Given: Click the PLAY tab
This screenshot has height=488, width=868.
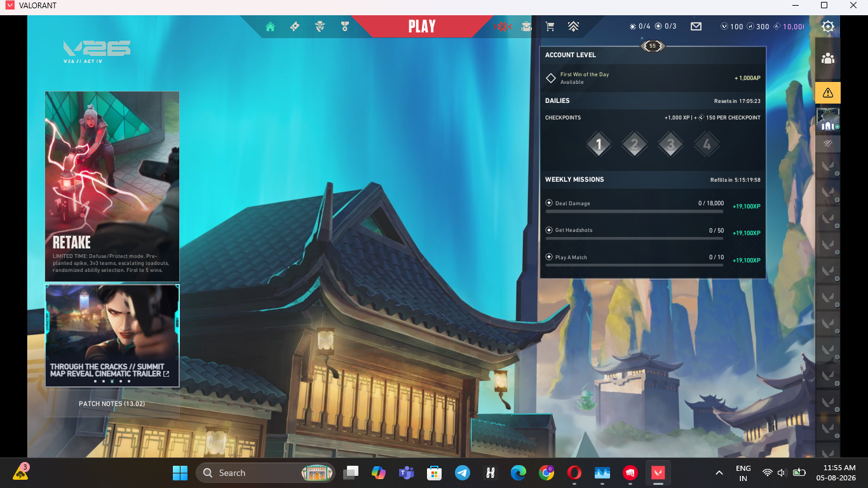Looking at the screenshot, I should tap(422, 27).
